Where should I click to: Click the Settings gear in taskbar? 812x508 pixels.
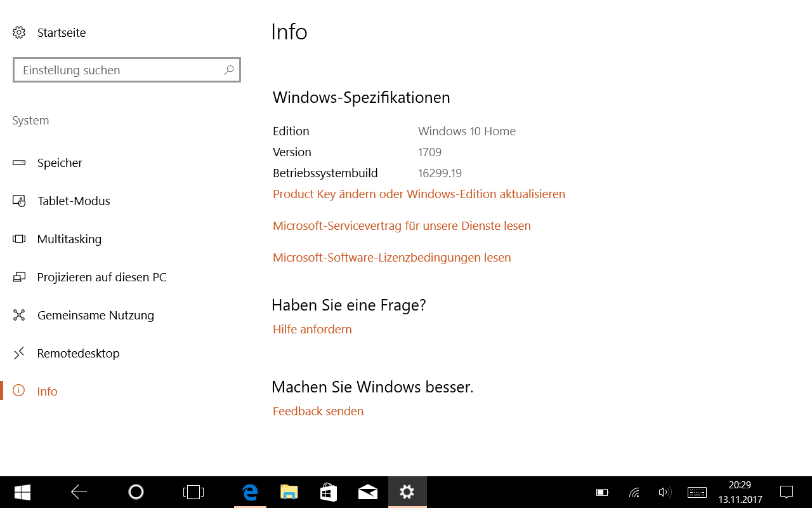407,492
